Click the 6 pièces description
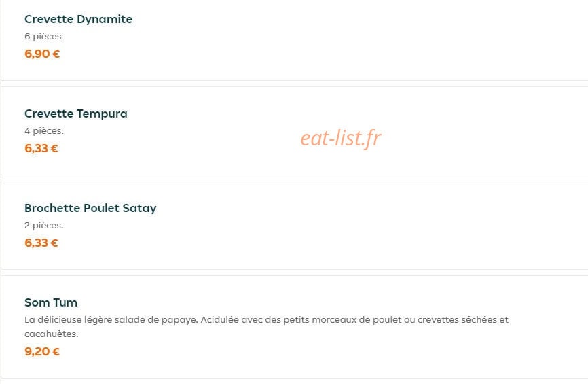Image resolution: width=588 pixels, height=384 pixels. (43, 37)
